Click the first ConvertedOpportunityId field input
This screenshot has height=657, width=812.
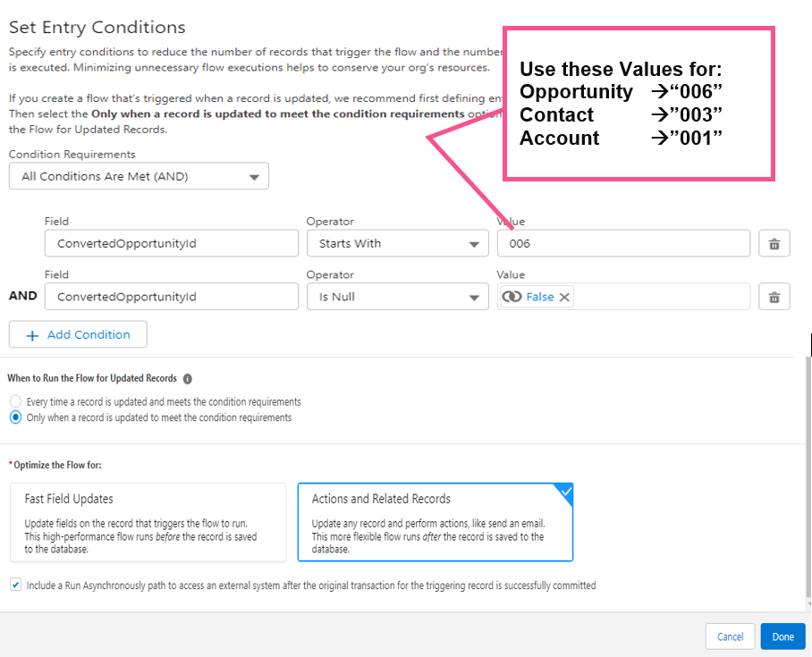(171, 243)
